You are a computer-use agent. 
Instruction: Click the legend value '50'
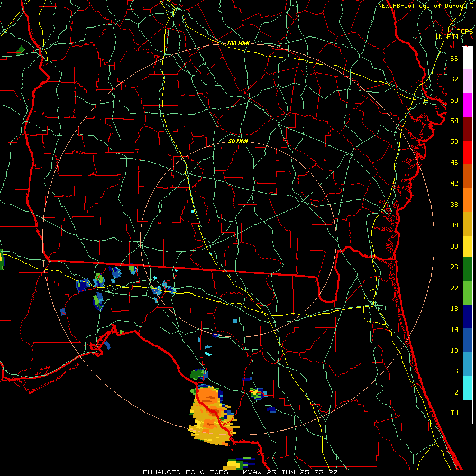pos(454,141)
